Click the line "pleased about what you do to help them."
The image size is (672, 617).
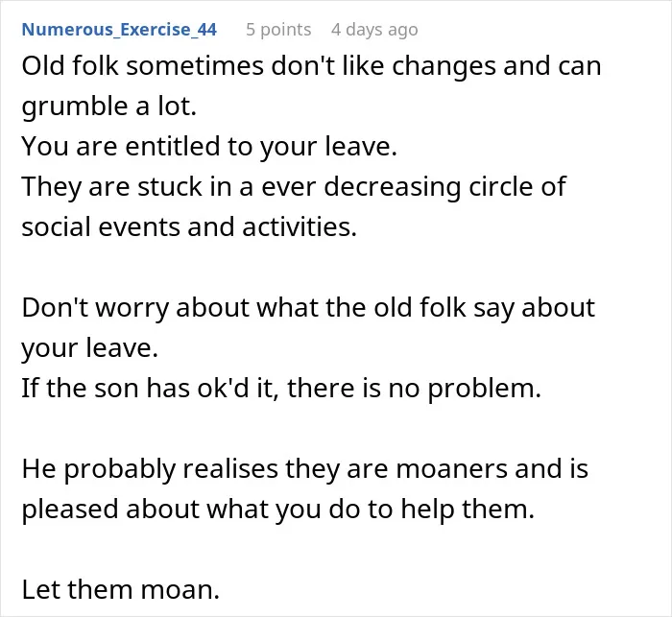coord(278,509)
